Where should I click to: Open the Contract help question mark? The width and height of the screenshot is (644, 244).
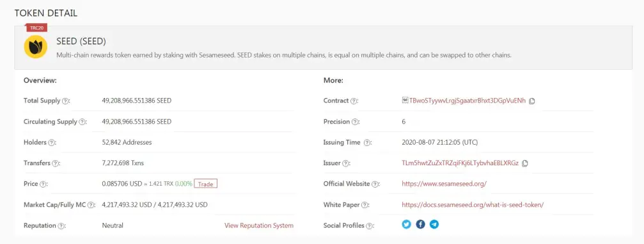[354, 101]
